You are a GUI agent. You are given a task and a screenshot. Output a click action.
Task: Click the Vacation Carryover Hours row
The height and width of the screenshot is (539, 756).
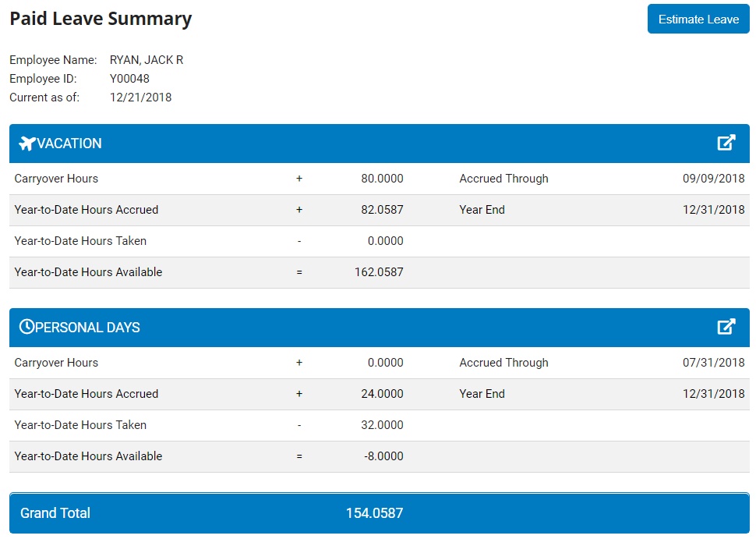(x=55, y=179)
